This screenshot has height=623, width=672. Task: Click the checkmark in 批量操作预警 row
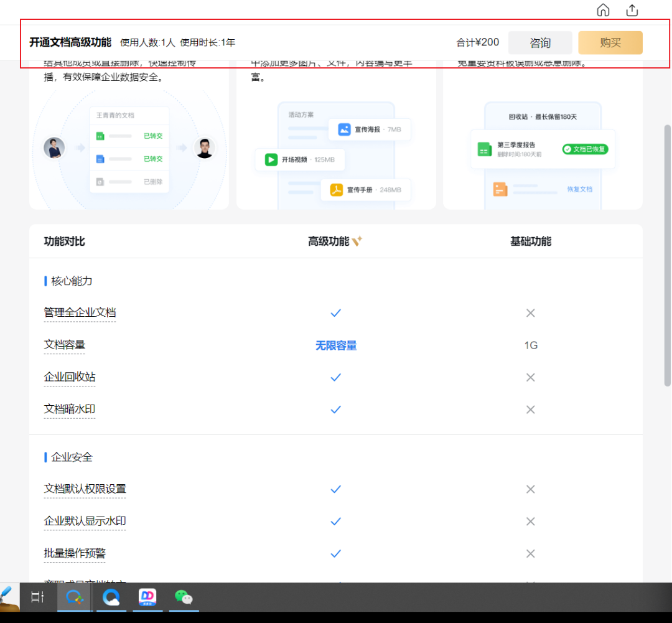coord(336,553)
